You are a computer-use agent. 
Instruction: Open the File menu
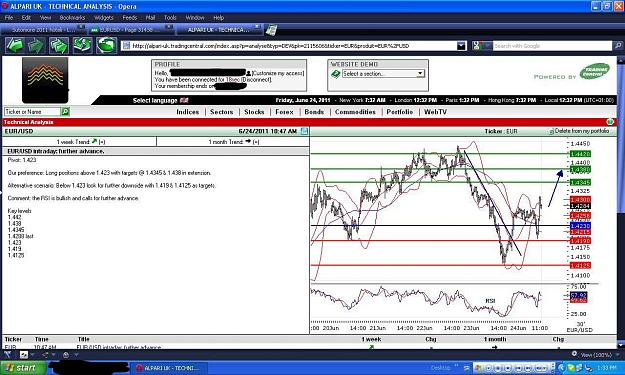click(x=9, y=18)
